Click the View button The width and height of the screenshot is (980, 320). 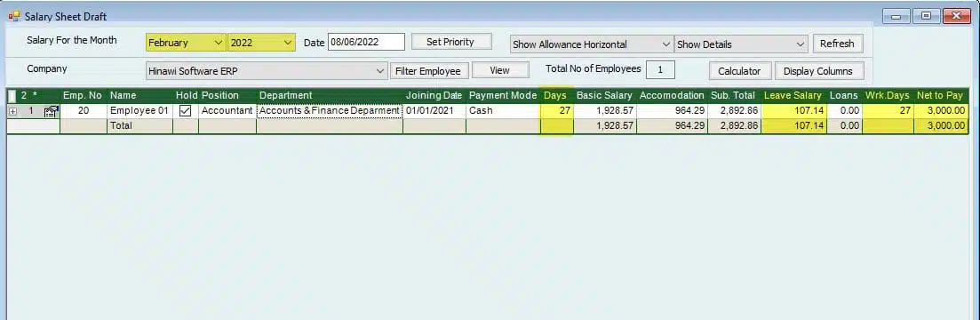(x=500, y=70)
